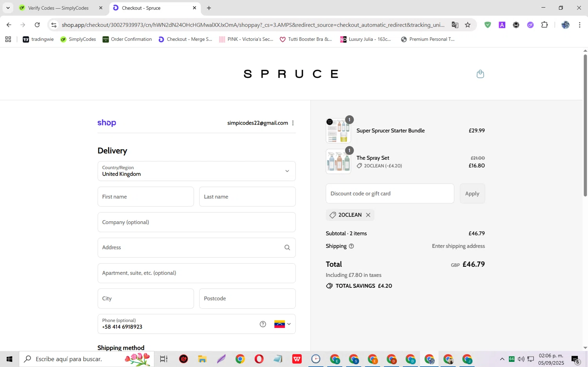Focus the Last name field

pos(247,197)
